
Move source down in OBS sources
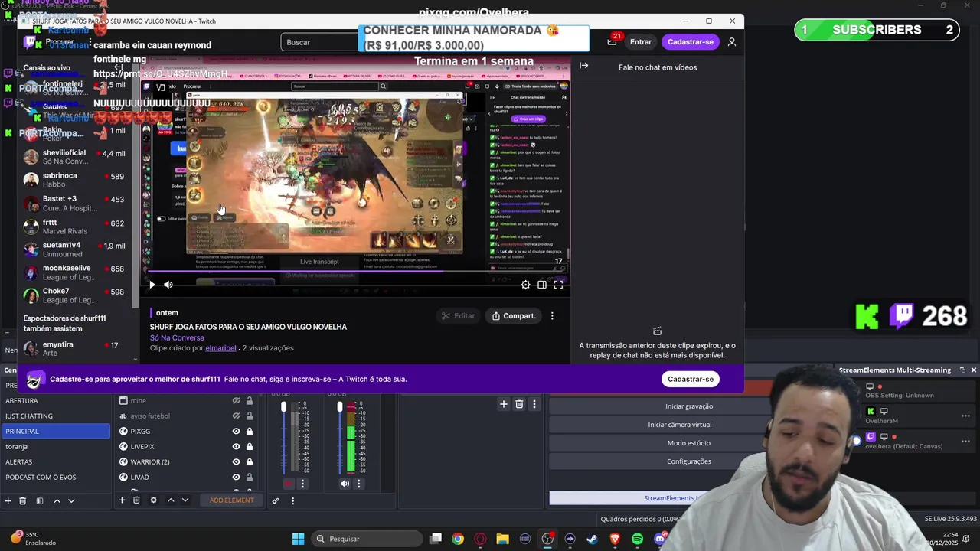(185, 500)
